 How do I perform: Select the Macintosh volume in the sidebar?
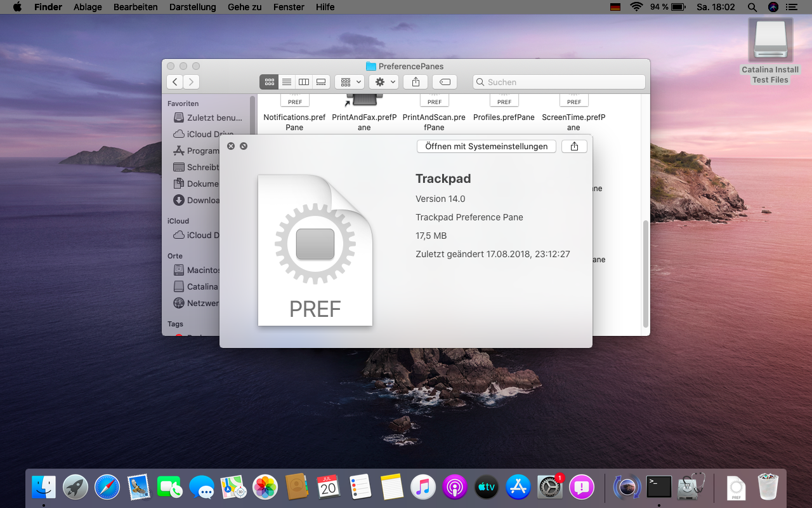click(197, 270)
